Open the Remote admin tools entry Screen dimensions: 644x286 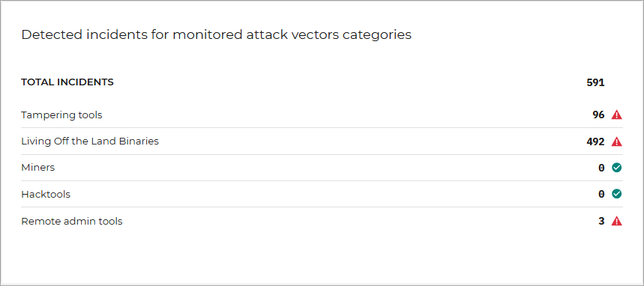point(322,221)
